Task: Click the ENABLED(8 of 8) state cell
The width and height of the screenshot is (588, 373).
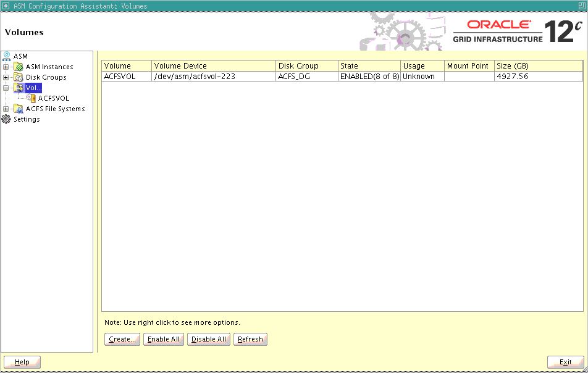Action: coord(369,76)
